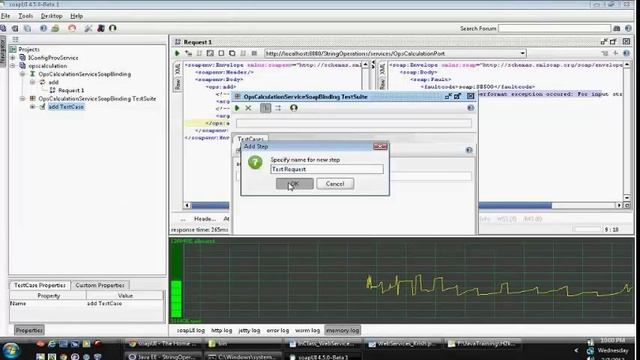Click OK in the Add Step dialog
This screenshot has width=640, height=360.
(x=294, y=184)
